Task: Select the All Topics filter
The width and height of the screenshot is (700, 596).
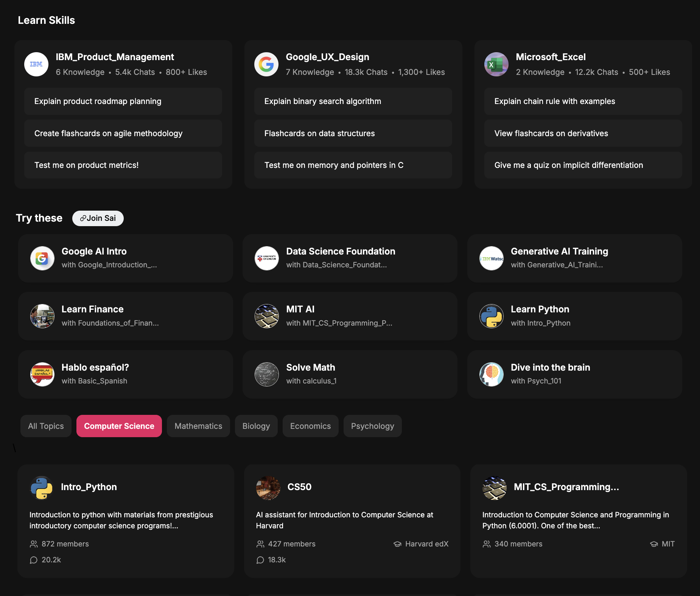Action: click(46, 426)
